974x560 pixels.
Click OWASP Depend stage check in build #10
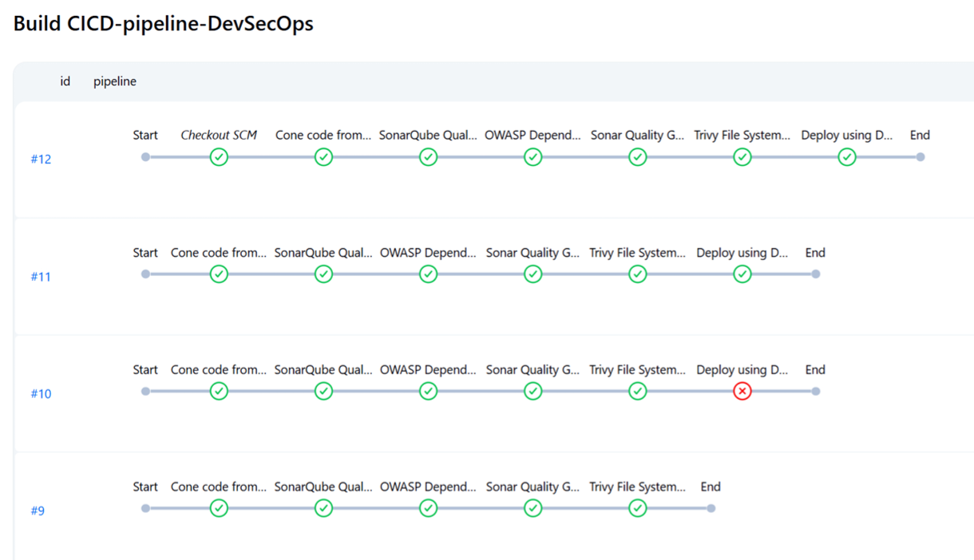click(x=429, y=392)
